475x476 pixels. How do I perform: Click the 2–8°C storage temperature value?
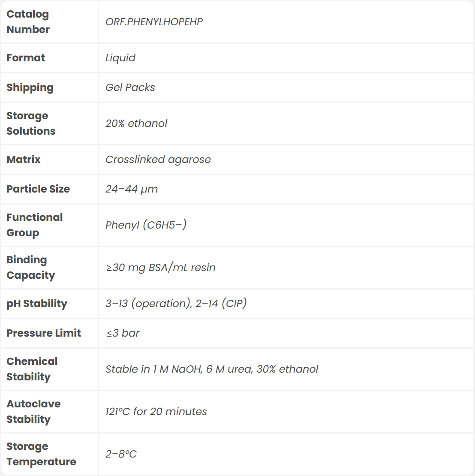121,454
